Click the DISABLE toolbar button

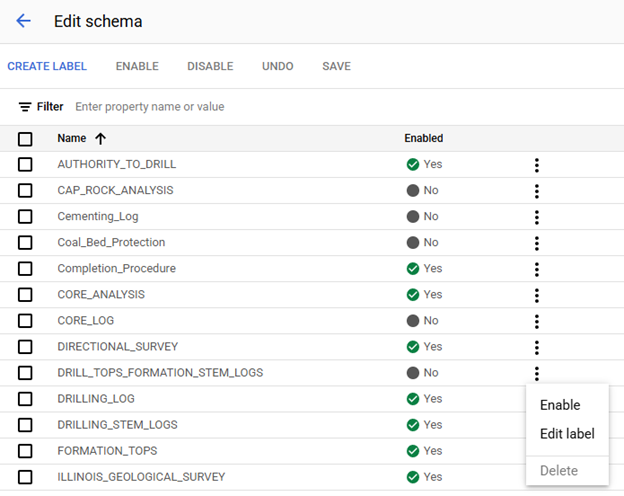(x=210, y=67)
